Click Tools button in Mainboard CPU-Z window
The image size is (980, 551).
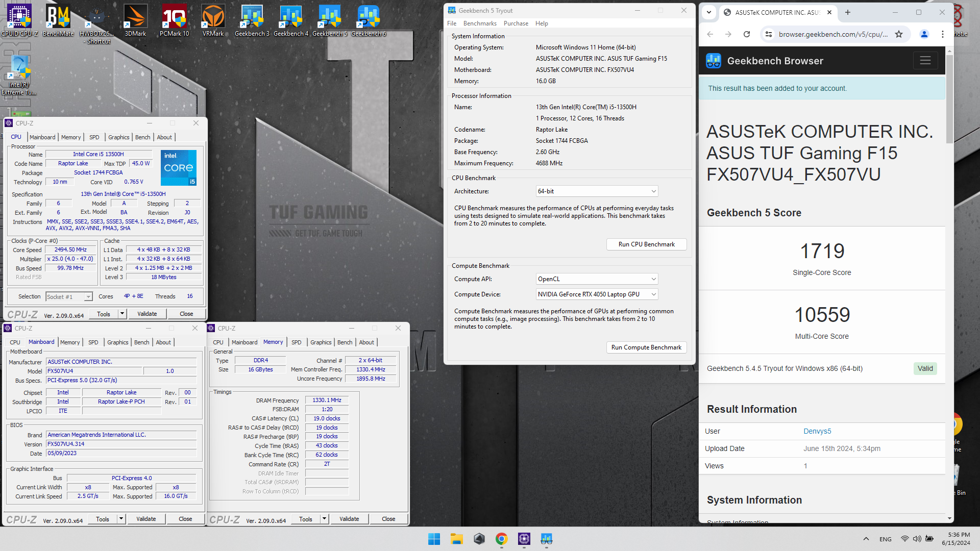[103, 519]
